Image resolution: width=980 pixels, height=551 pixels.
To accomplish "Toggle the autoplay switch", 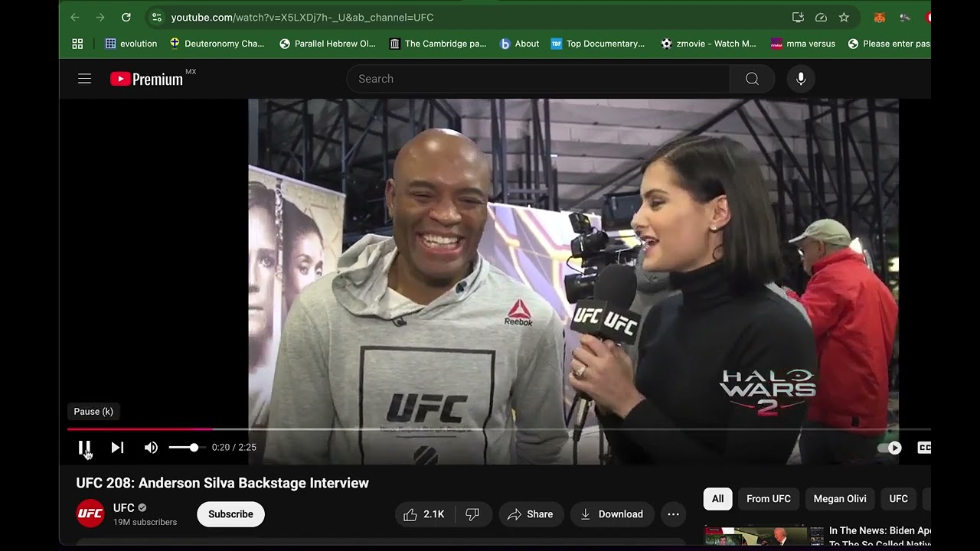I will pos(890,448).
